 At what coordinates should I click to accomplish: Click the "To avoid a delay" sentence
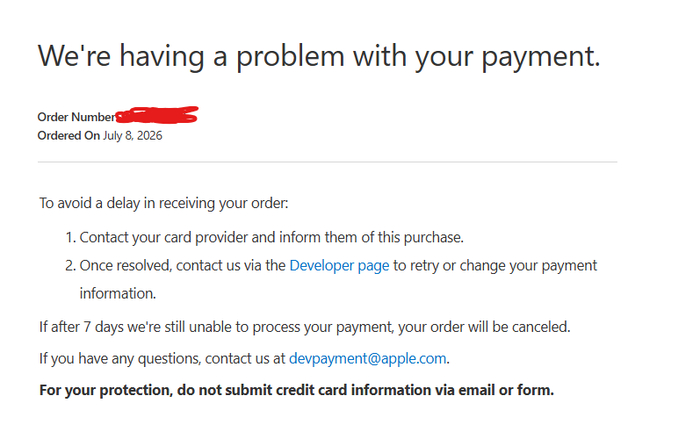(164, 204)
